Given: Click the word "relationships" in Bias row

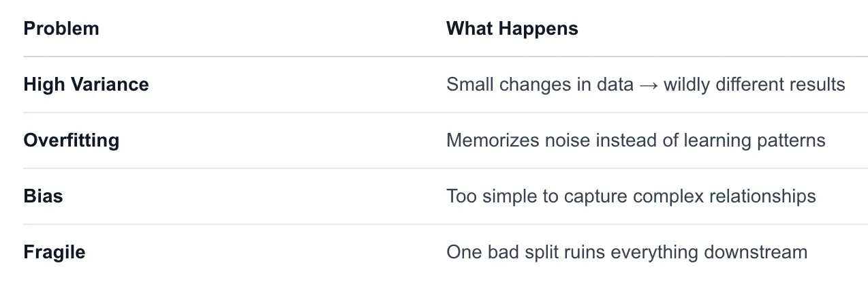Looking at the screenshot, I should pos(762,196).
